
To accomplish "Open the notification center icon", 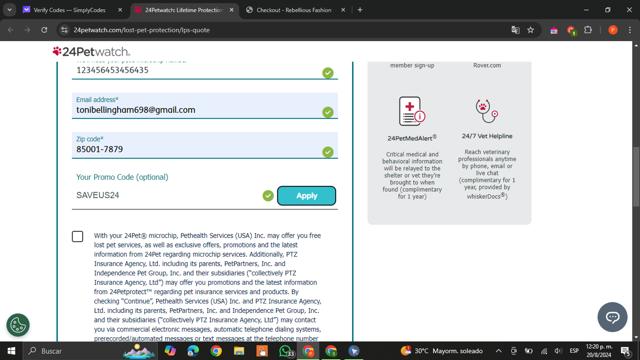I will [625, 351].
